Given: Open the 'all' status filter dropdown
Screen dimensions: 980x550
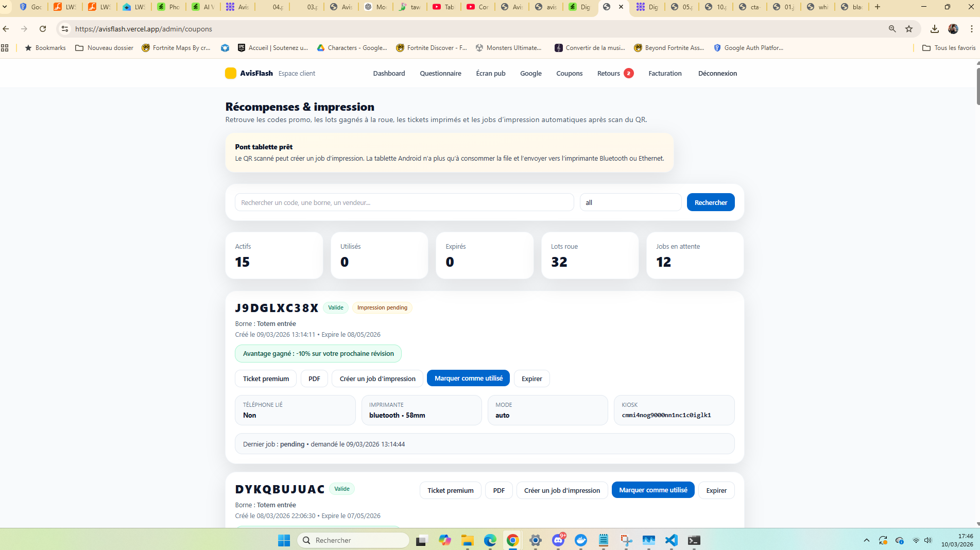Looking at the screenshot, I should [x=630, y=202].
